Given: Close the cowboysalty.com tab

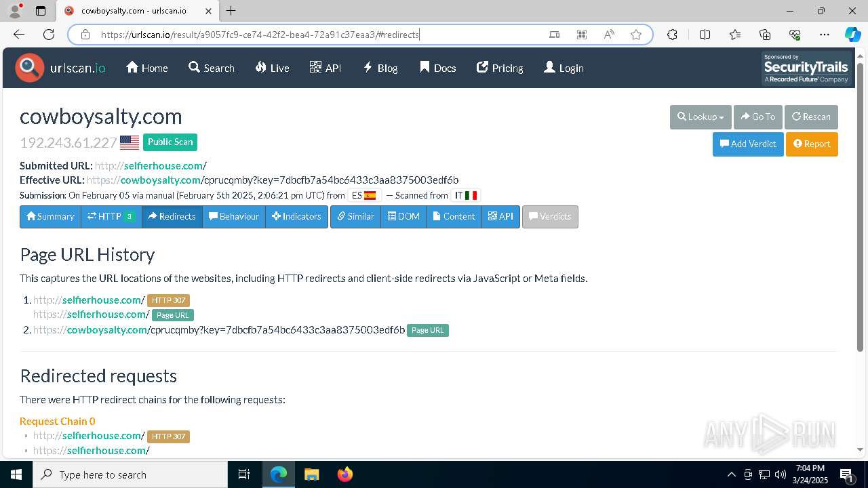Looking at the screenshot, I should [x=208, y=11].
